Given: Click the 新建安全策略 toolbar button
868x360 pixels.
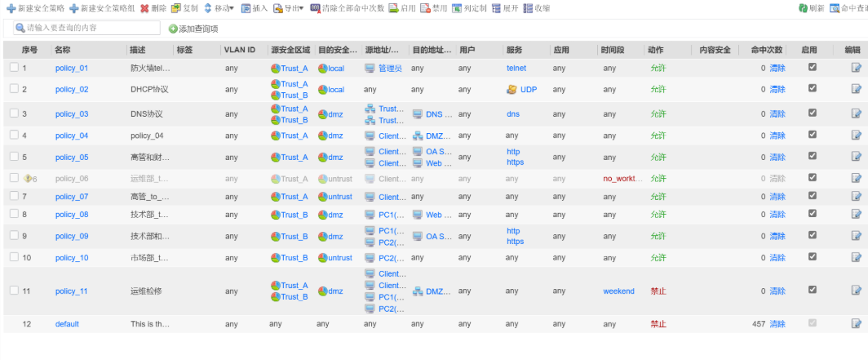Looking at the screenshot, I should pos(35,8).
